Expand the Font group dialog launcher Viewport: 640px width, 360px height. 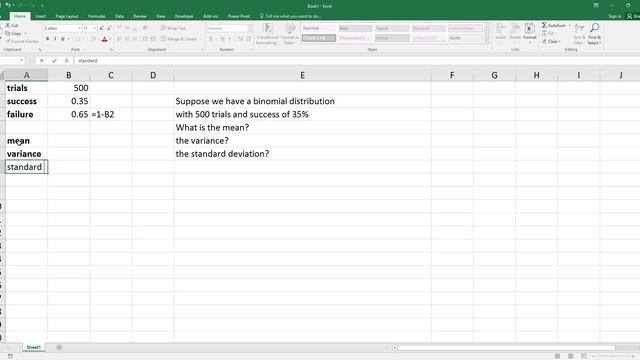point(111,50)
